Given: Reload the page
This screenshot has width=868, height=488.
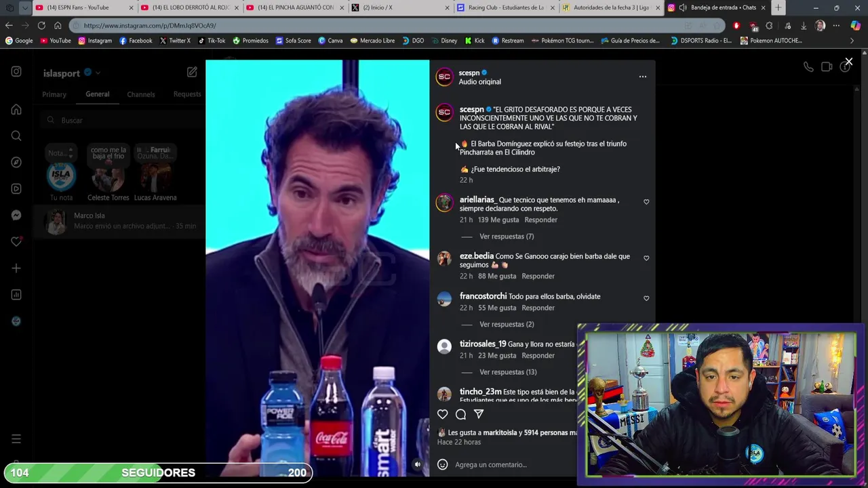Looking at the screenshot, I should (x=41, y=25).
